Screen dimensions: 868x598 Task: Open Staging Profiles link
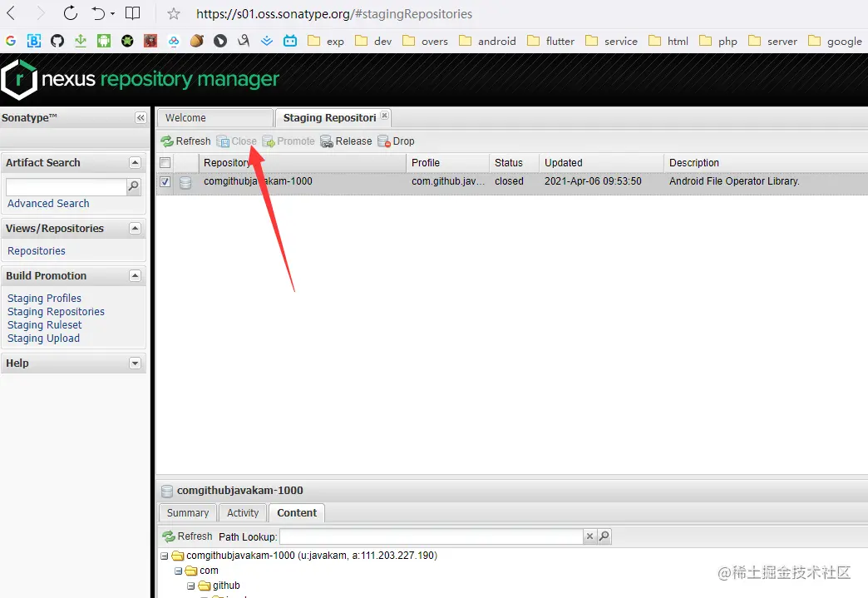tap(44, 299)
